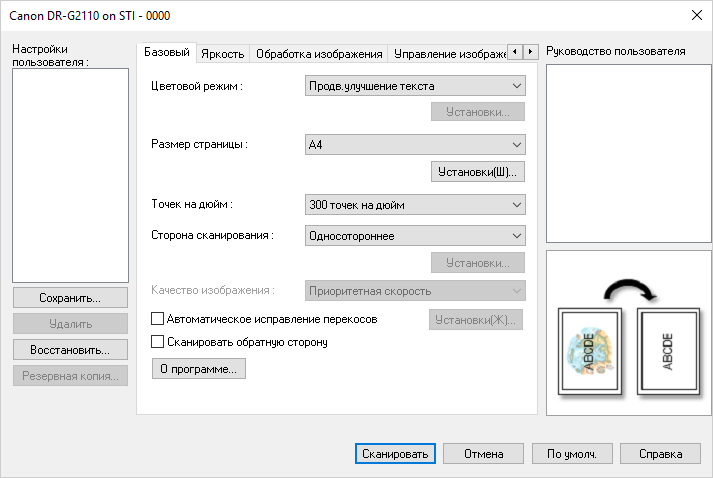Open the Обработка изображения tab
The height and width of the screenshot is (478, 713).
(x=319, y=54)
